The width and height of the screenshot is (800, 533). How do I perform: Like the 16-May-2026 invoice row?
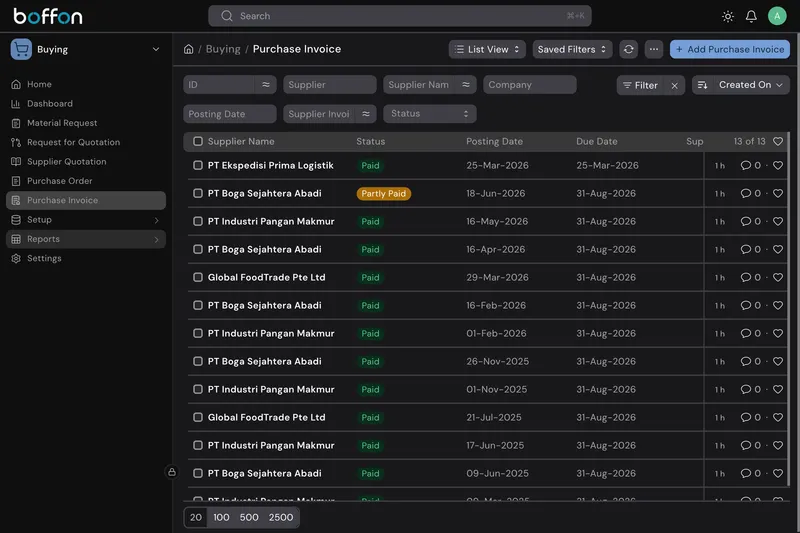(x=778, y=221)
